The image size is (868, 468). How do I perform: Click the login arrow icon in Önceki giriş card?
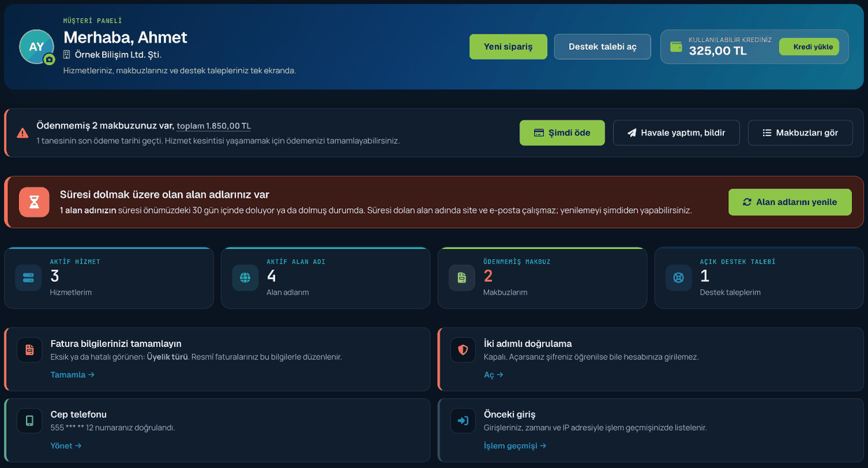(x=463, y=420)
